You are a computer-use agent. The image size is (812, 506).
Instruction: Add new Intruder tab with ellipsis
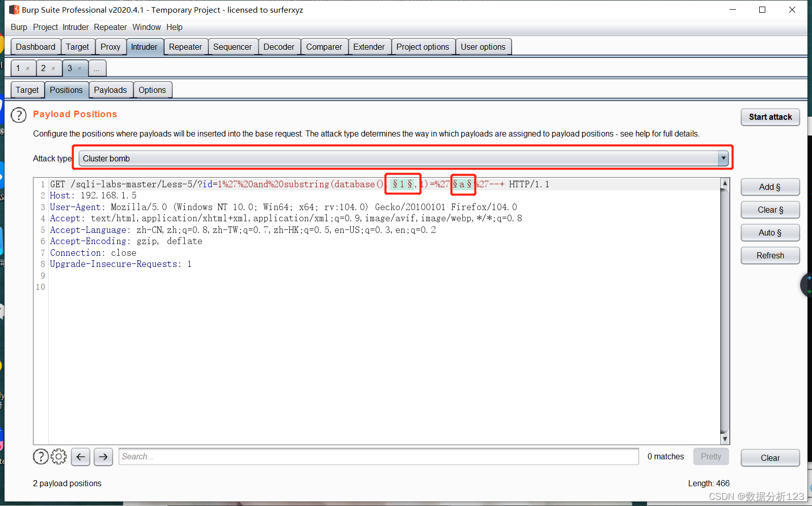pos(97,68)
